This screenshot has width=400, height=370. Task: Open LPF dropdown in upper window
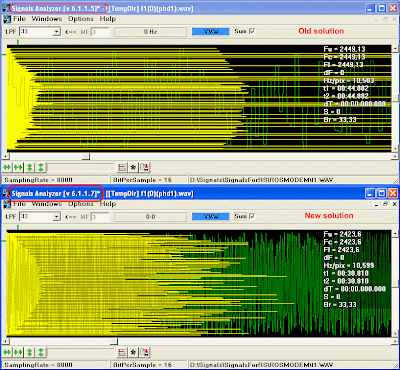[x=57, y=32]
